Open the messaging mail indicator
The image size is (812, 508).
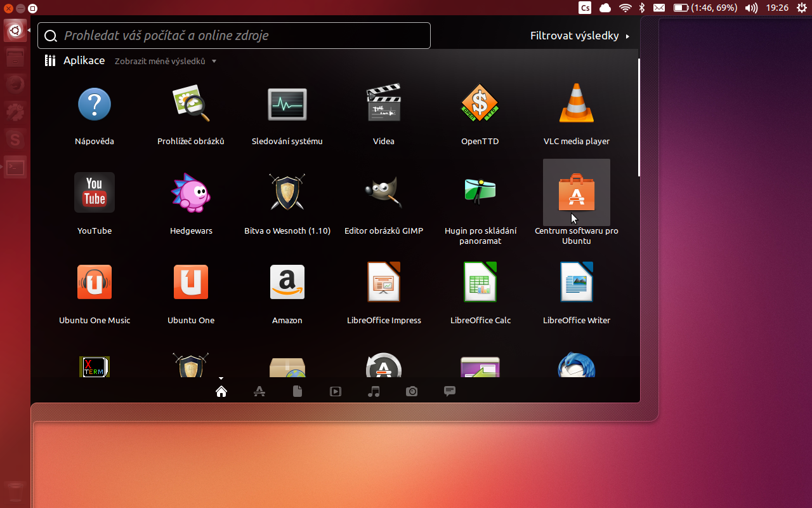[x=659, y=8]
